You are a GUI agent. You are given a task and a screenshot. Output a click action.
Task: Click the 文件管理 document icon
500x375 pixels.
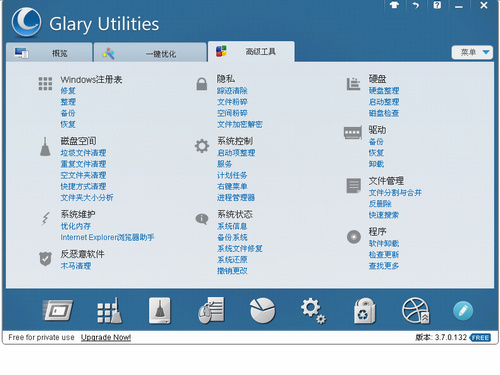tap(353, 186)
